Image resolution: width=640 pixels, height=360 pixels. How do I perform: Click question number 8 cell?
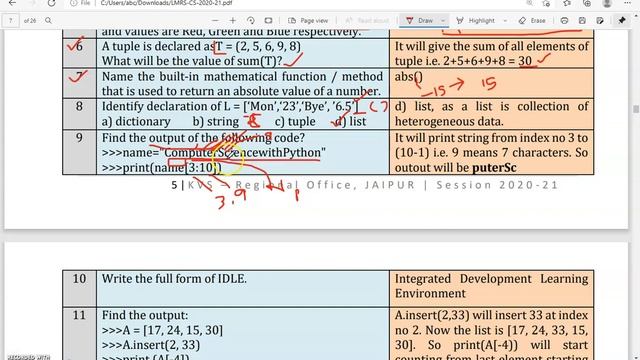click(x=80, y=114)
